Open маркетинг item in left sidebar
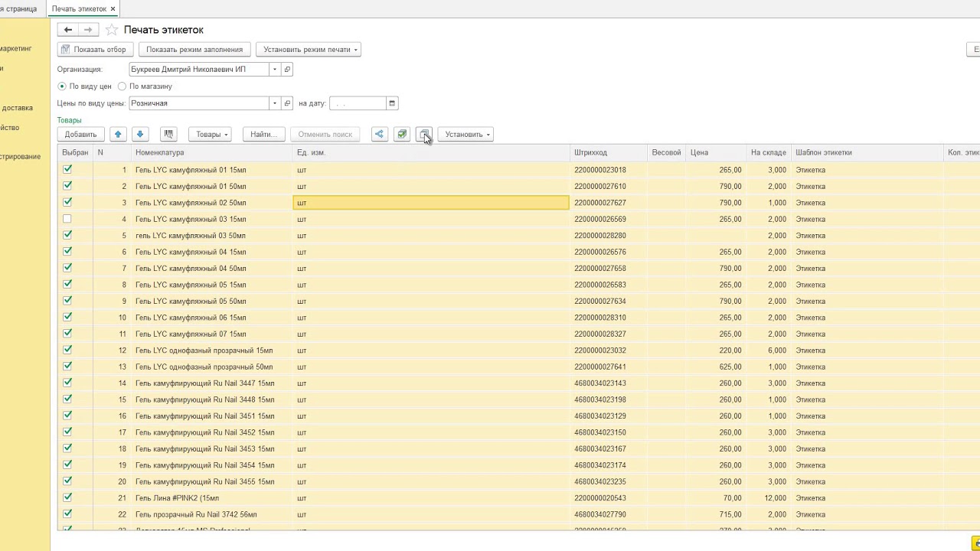The width and height of the screenshot is (980, 551). point(16,48)
